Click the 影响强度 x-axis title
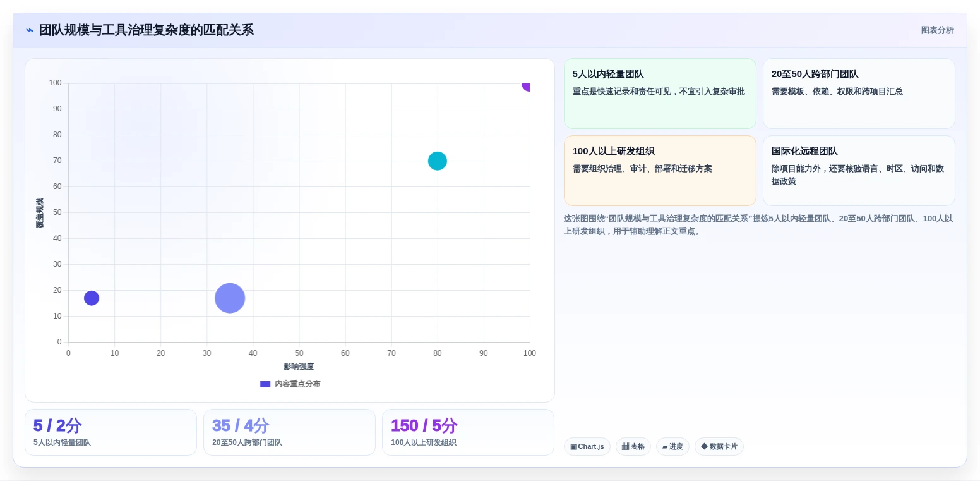The height and width of the screenshot is (481, 980). (299, 367)
